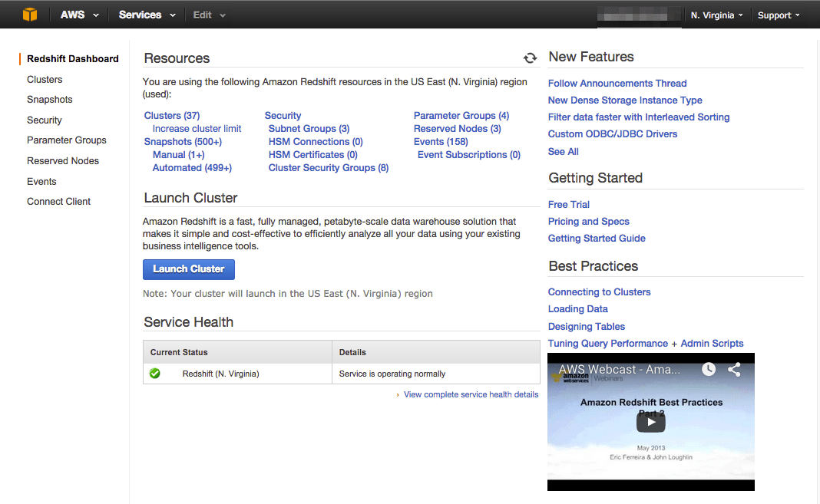Viewport: 820px width, 504px height.
Task: Open the Getting Started Guide
Action: 597,238
